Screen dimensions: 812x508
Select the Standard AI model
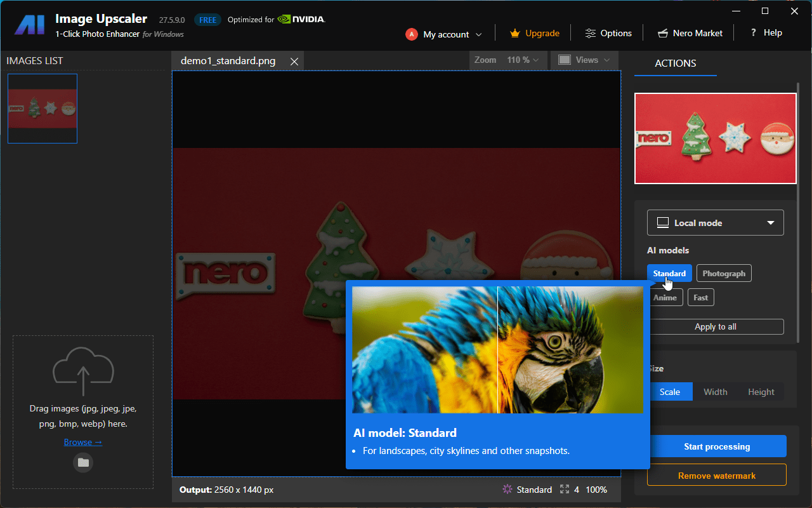coord(669,272)
